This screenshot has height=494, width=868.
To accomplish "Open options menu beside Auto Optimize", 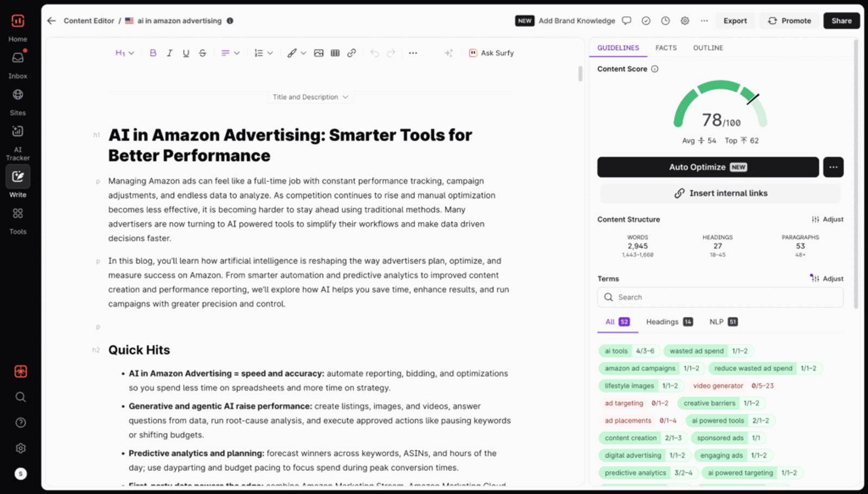I will click(x=833, y=167).
